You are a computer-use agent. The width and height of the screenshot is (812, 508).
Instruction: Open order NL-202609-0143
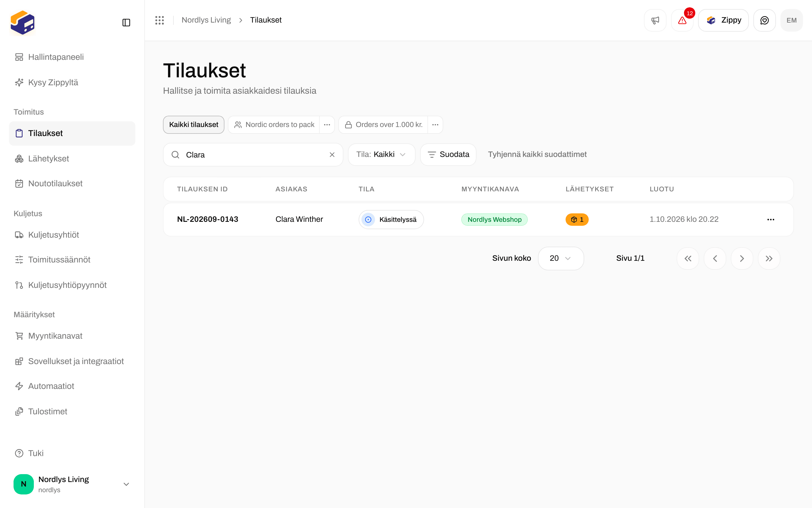click(x=208, y=219)
